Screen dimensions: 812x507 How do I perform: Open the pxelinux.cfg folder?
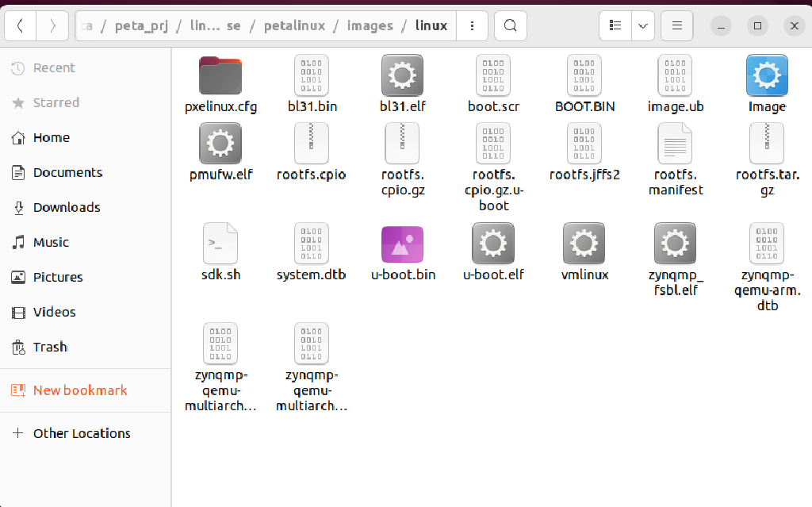tap(220, 76)
